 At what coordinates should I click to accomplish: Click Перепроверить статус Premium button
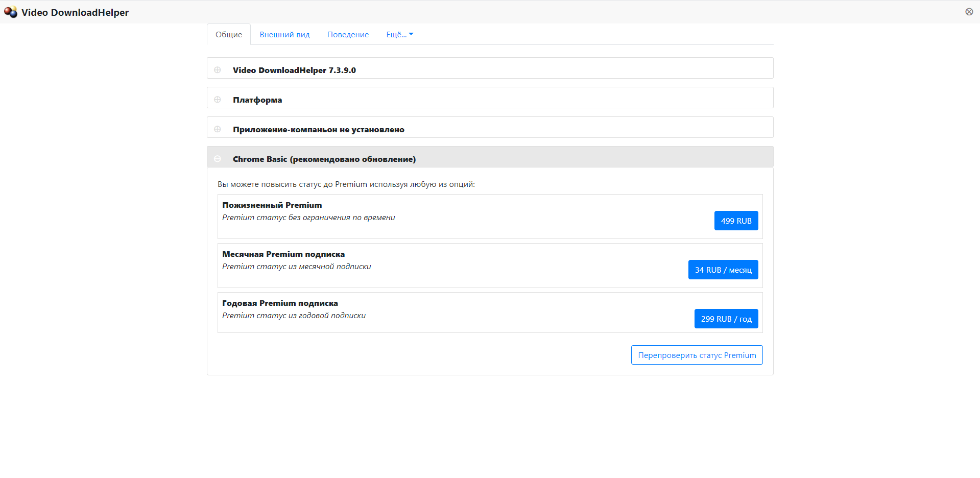697,355
